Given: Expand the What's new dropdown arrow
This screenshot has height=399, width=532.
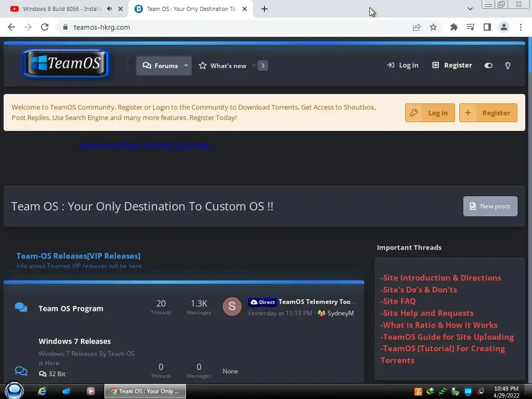Looking at the screenshot, I should tap(254, 65).
